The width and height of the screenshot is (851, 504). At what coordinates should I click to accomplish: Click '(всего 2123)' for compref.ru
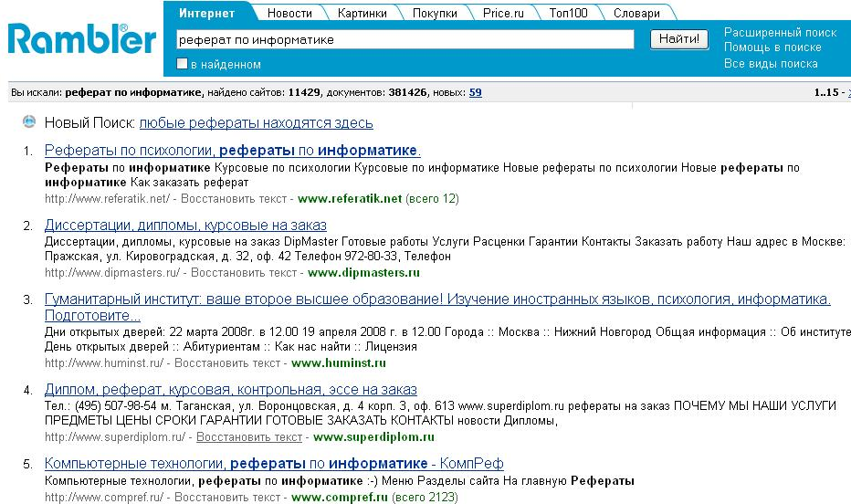pyautogui.click(x=425, y=497)
